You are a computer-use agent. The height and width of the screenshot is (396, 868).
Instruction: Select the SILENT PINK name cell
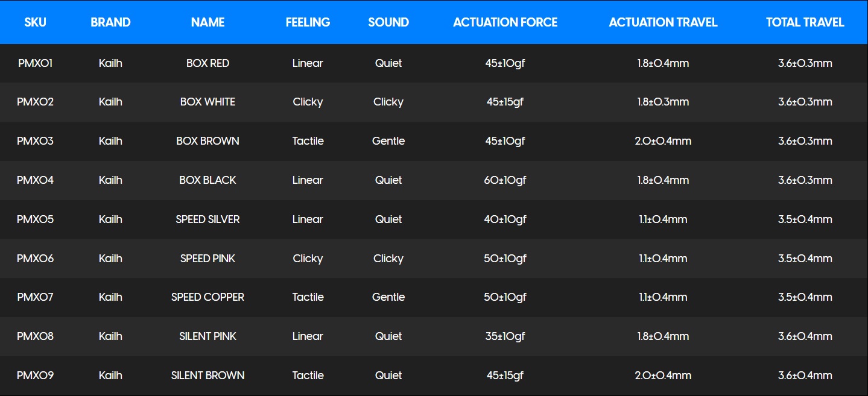(x=207, y=336)
